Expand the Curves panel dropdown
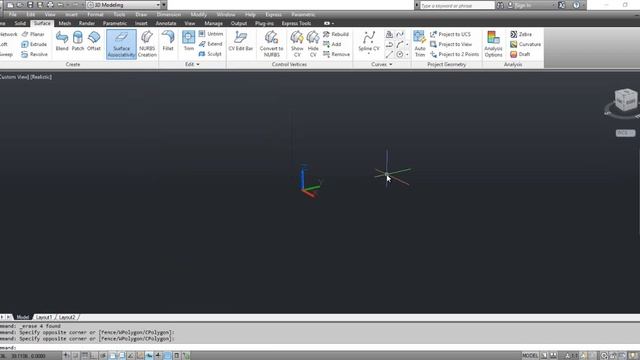 tap(382, 64)
